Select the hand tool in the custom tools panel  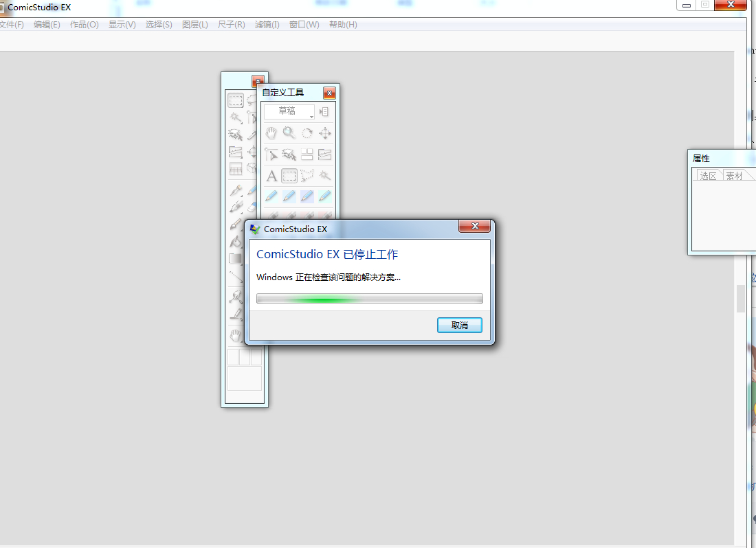[271, 133]
